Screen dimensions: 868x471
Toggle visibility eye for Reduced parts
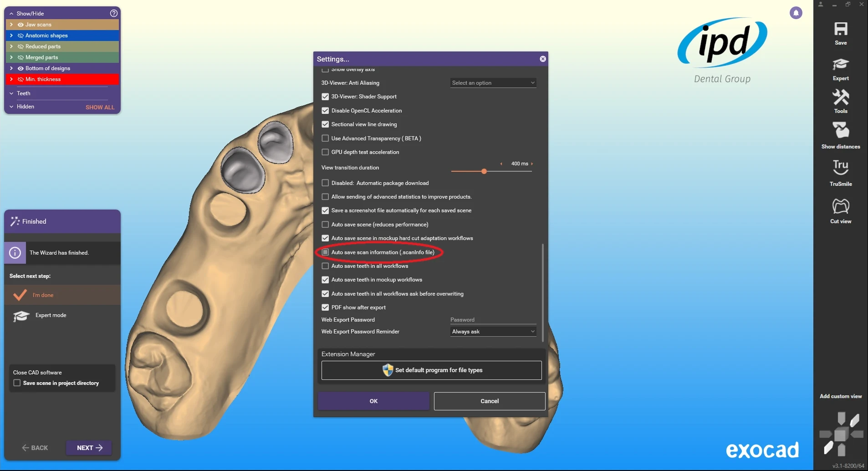coord(20,46)
